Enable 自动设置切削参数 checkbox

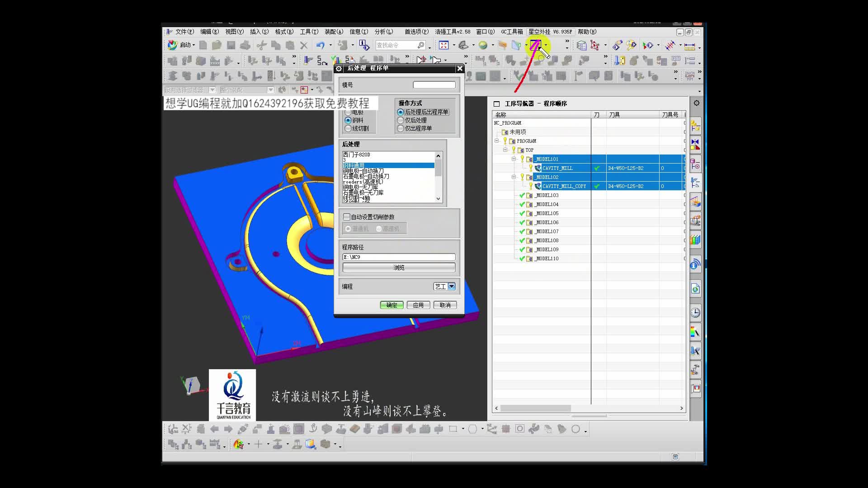click(347, 217)
